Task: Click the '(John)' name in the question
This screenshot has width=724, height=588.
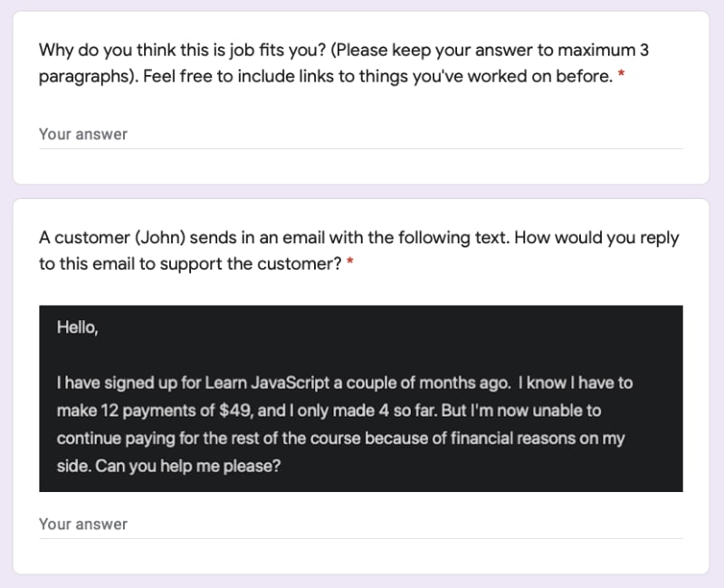Action: [160, 238]
